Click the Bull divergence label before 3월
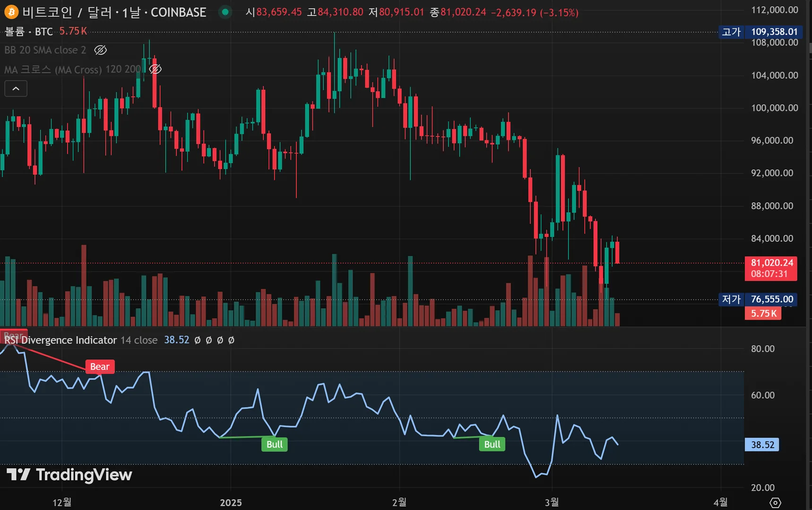This screenshot has height=510, width=812. 492,444
